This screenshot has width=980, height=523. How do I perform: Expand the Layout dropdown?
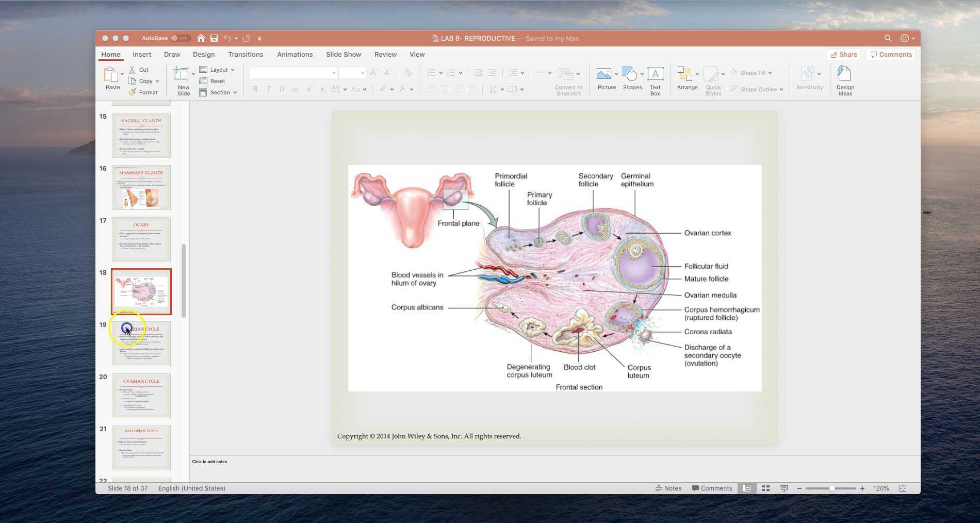click(218, 70)
